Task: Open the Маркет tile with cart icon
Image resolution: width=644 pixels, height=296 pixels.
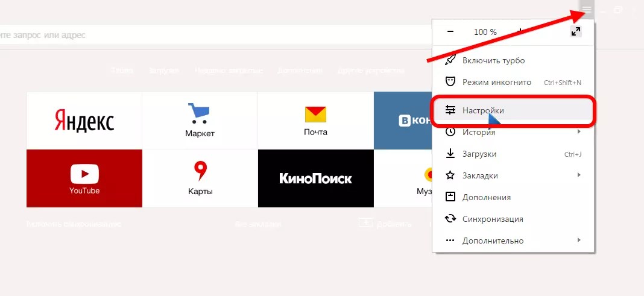Action: [200, 121]
